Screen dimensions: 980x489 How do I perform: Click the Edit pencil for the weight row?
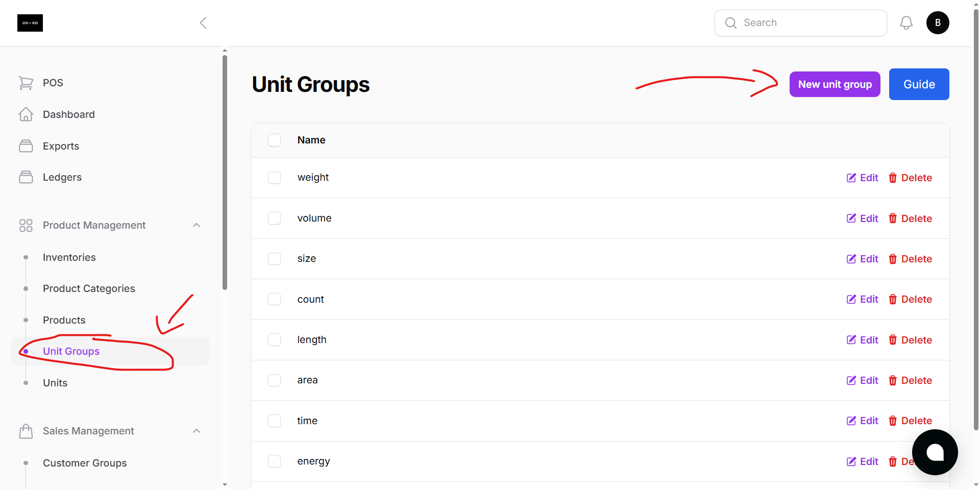point(851,178)
